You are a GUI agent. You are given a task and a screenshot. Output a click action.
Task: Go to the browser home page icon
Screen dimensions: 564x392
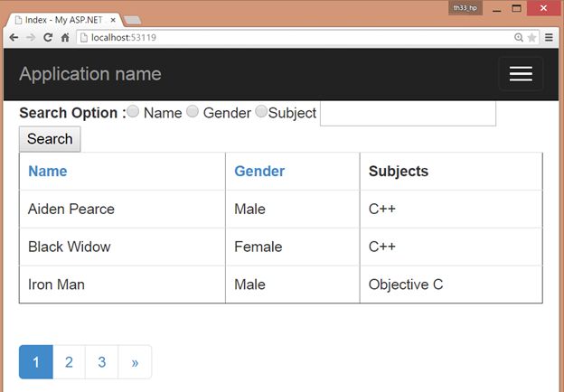coord(65,37)
